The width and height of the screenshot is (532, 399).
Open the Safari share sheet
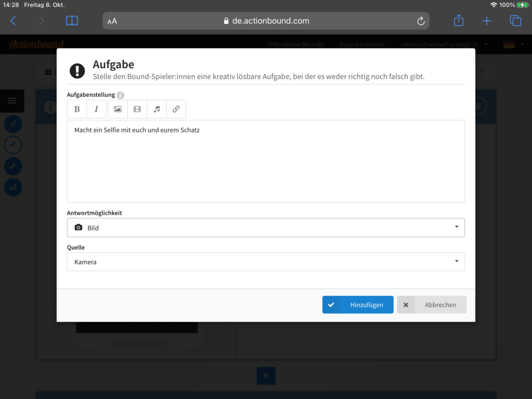tap(458, 21)
